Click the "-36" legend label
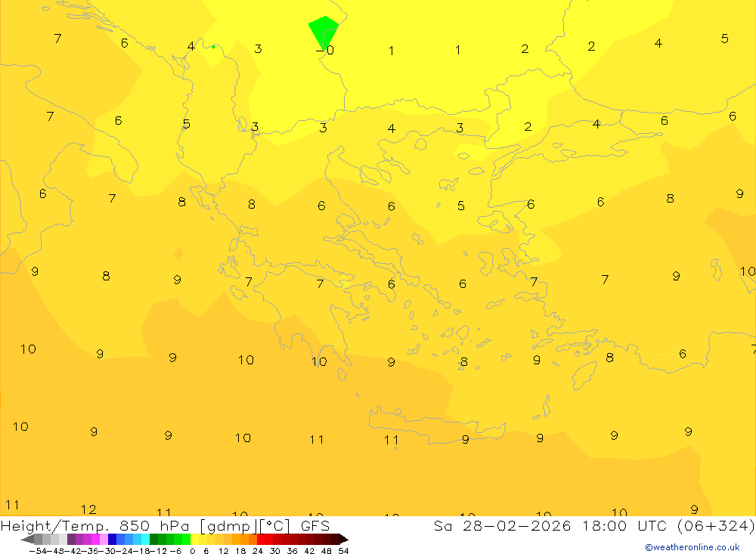Viewport: 756px width, 554px height. [x=90, y=551]
